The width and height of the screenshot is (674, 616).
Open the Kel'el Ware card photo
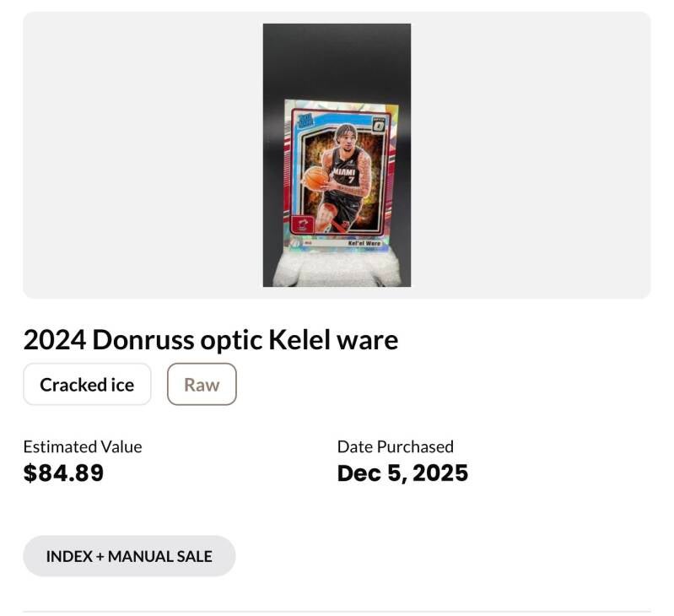coord(337,156)
